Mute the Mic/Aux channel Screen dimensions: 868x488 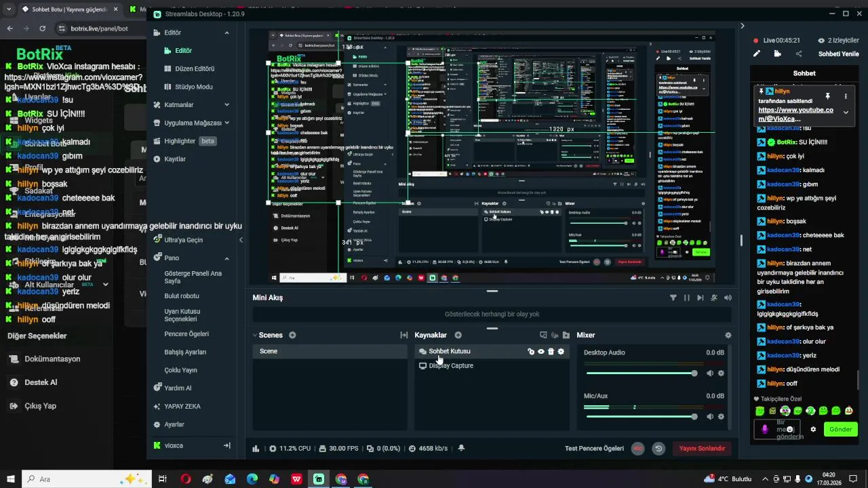[710, 417]
